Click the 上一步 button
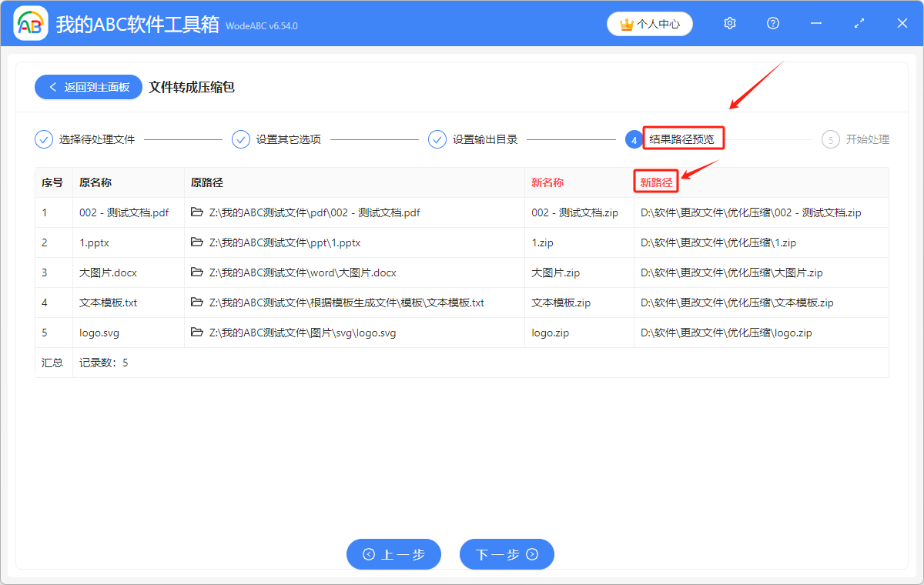924x585 pixels. (x=393, y=554)
